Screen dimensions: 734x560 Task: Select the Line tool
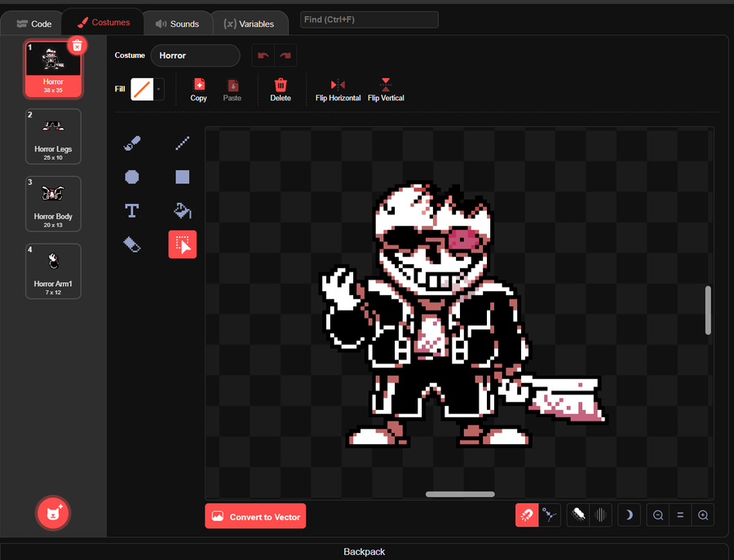(182, 143)
